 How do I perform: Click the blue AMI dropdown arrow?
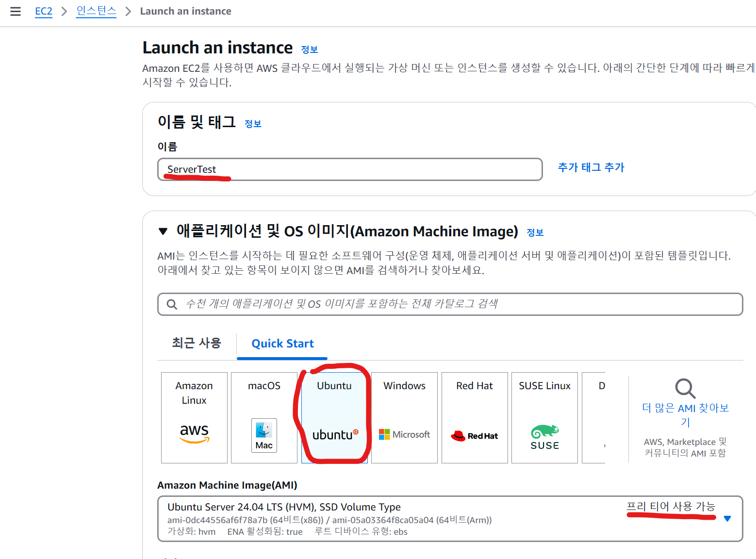pyautogui.click(x=727, y=519)
